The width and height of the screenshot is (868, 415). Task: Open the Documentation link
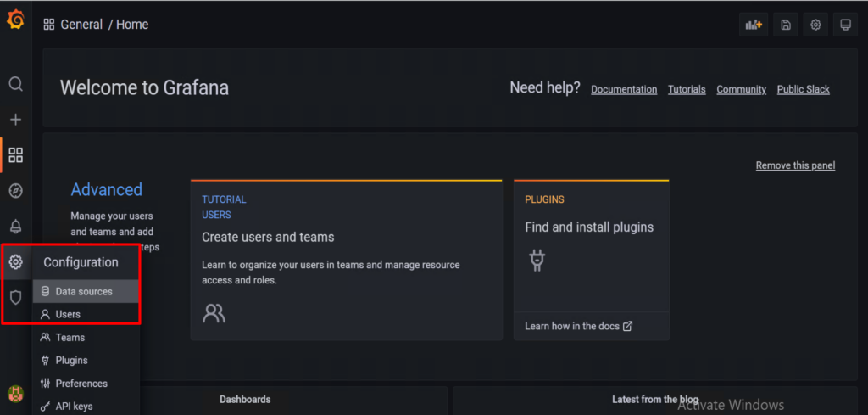click(x=624, y=89)
